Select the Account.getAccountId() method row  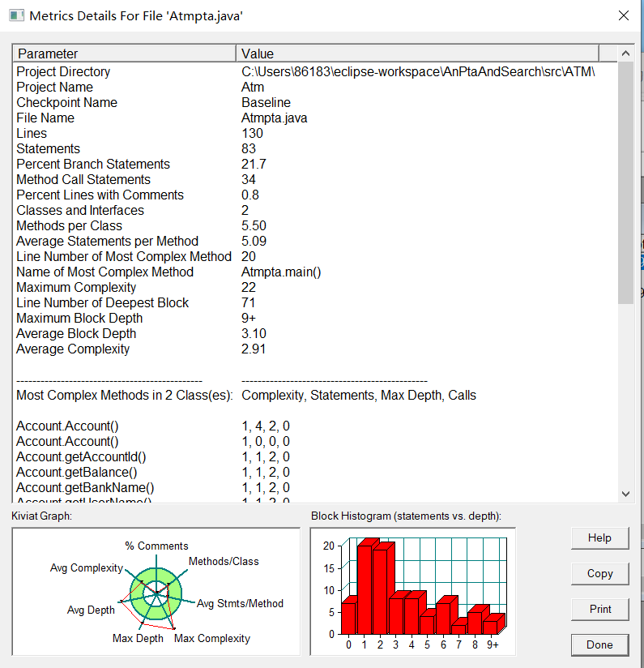(315, 456)
